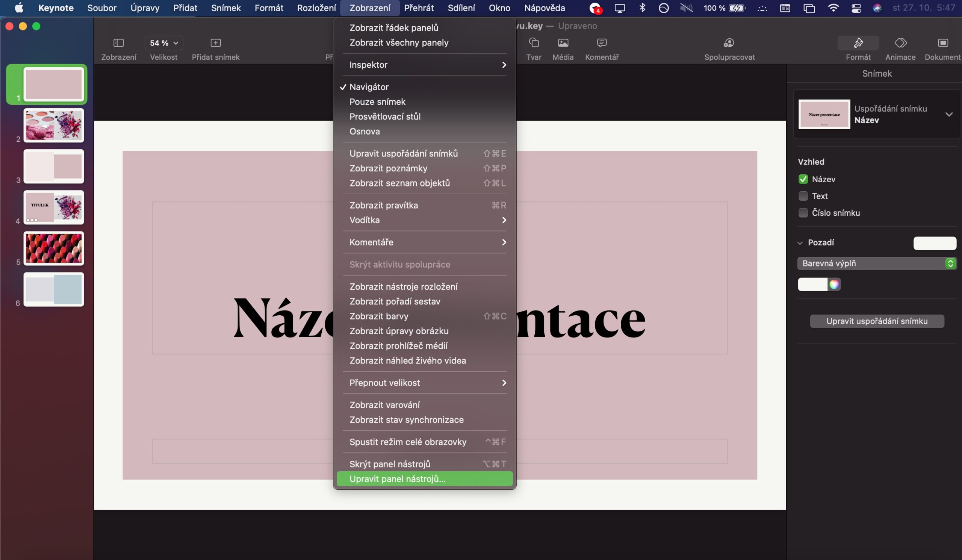Uncheck the Název checkbox
962x560 pixels.
[803, 179]
